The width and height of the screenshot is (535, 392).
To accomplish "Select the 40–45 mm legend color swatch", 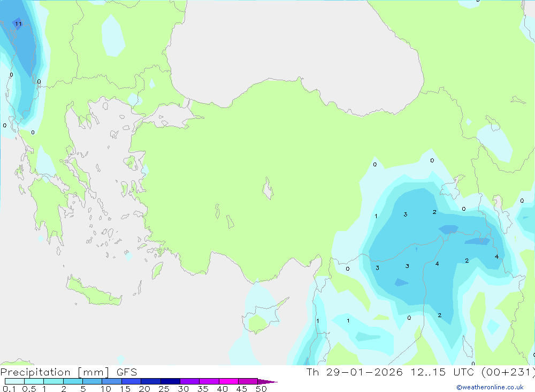I will [228, 381].
